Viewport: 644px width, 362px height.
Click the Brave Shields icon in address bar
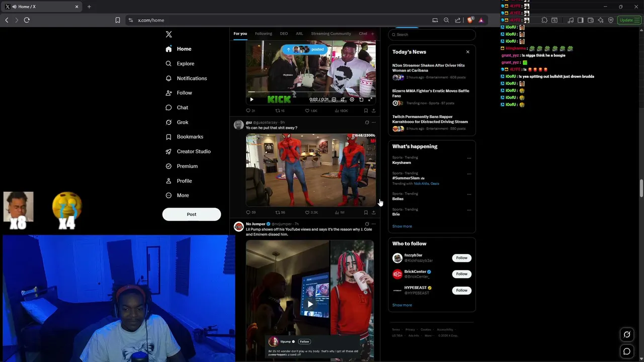point(470,20)
